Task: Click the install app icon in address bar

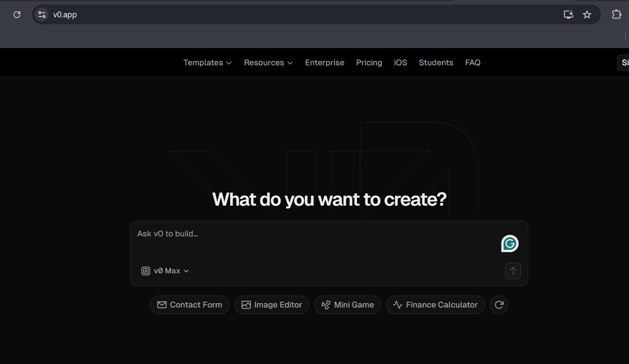Action: (568, 15)
